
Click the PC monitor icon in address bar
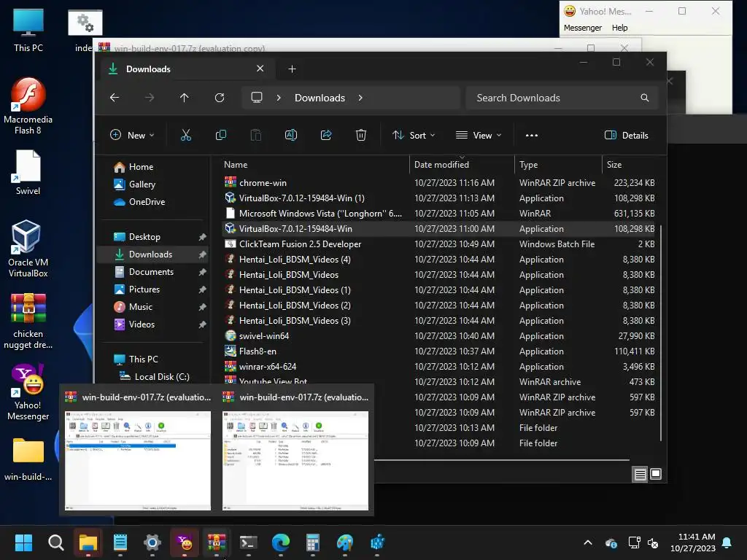point(257,98)
